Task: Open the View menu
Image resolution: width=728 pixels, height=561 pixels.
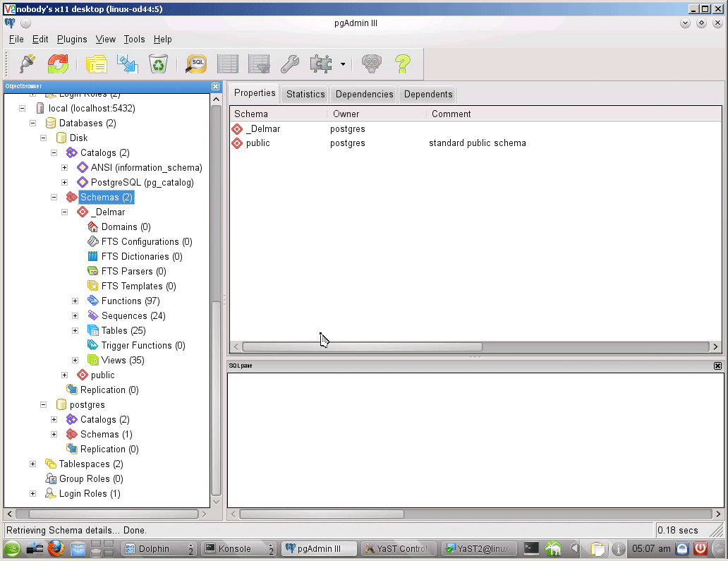Action: click(105, 39)
